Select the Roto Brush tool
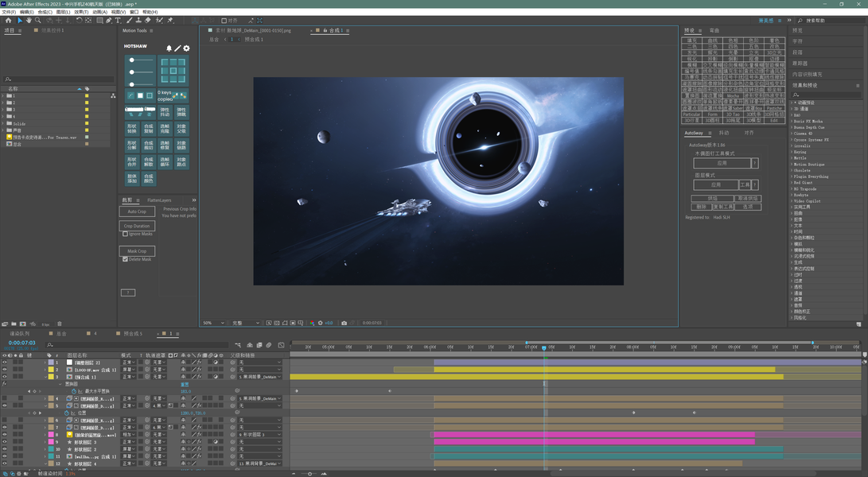 (159, 21)
